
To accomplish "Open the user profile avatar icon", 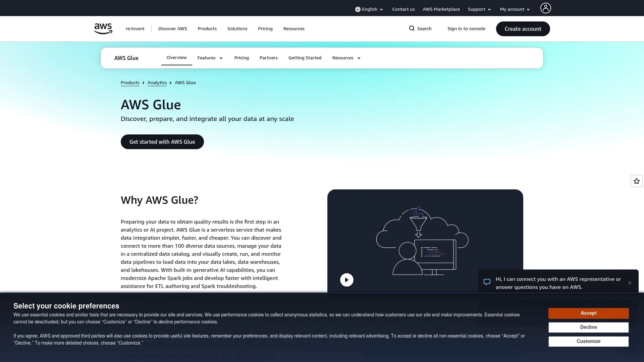I will click(x=545, y=8).
